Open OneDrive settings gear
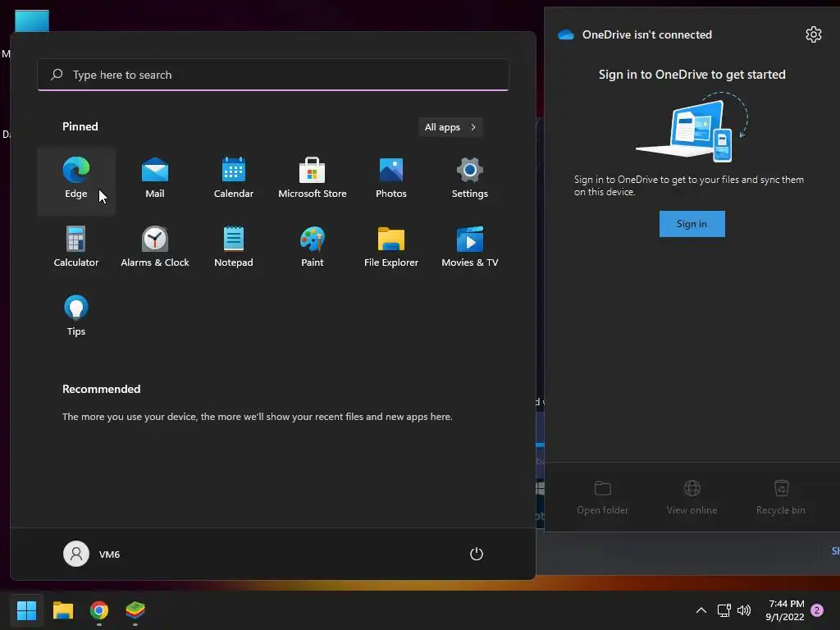The image size is (840, 630). 813,34
